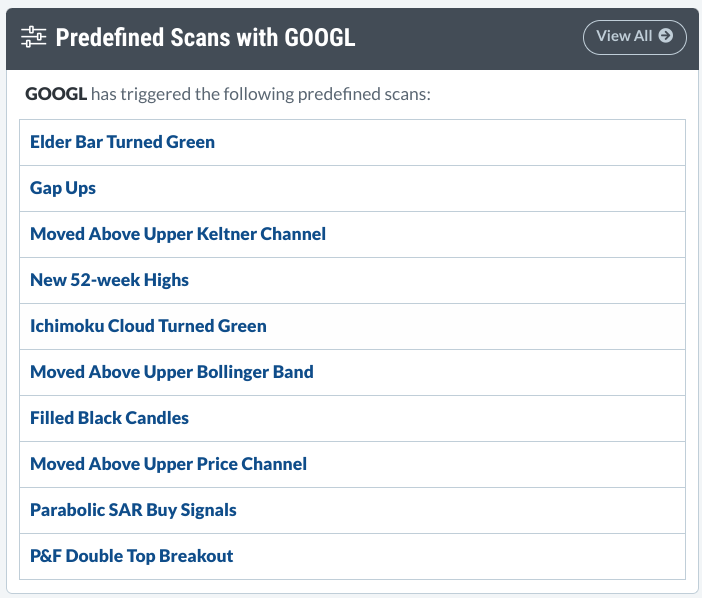Click empty space in New 52-week Highs row
702x598 pixels.
pyautogui.click(x=437, y=281)
